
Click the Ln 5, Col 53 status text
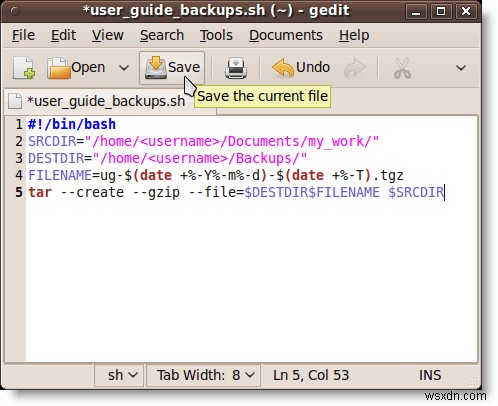[311, 375]
